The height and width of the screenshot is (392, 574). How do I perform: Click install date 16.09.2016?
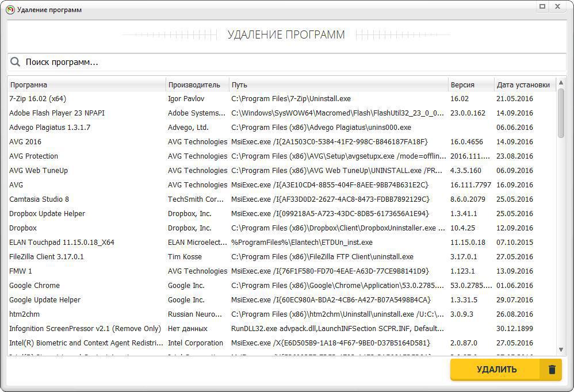tap(514, 185)
